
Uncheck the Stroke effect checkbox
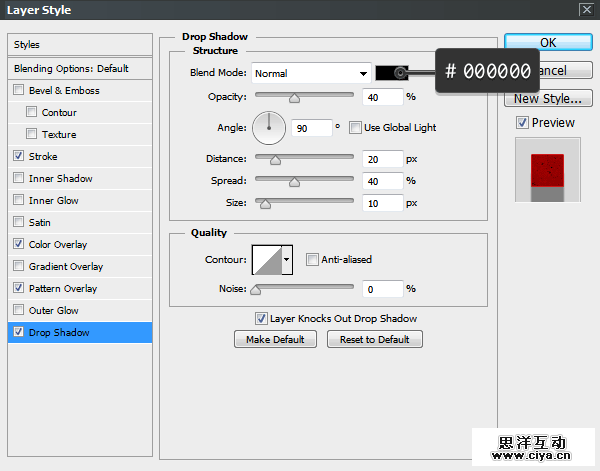tap(19, 157)
